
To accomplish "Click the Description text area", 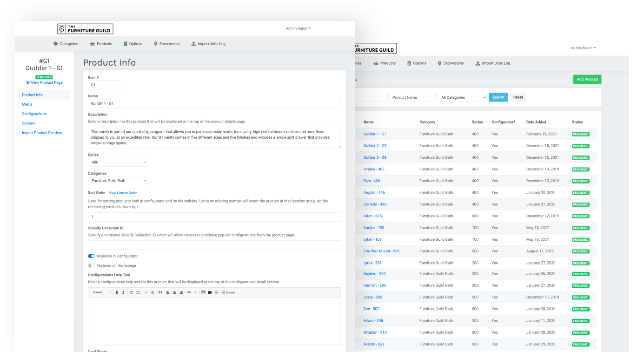I will (x=214, y=137).
